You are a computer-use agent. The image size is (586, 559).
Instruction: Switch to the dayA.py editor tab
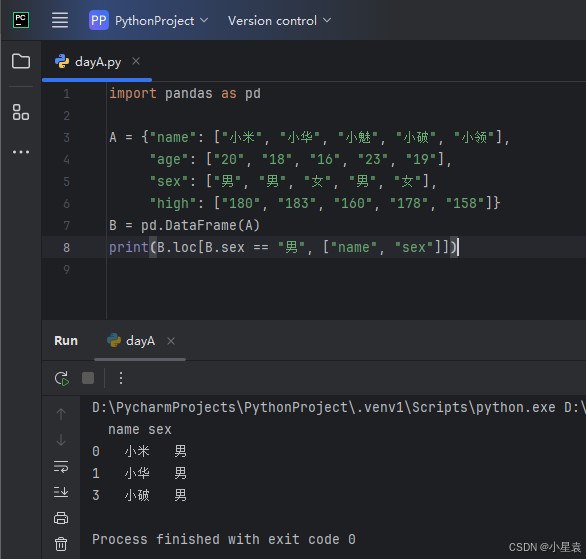(98, 62)
